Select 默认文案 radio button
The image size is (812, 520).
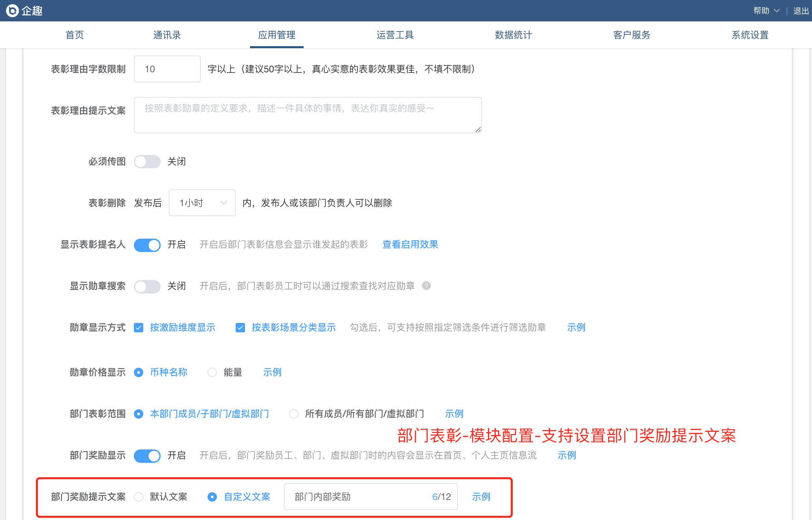click(139, 497)
